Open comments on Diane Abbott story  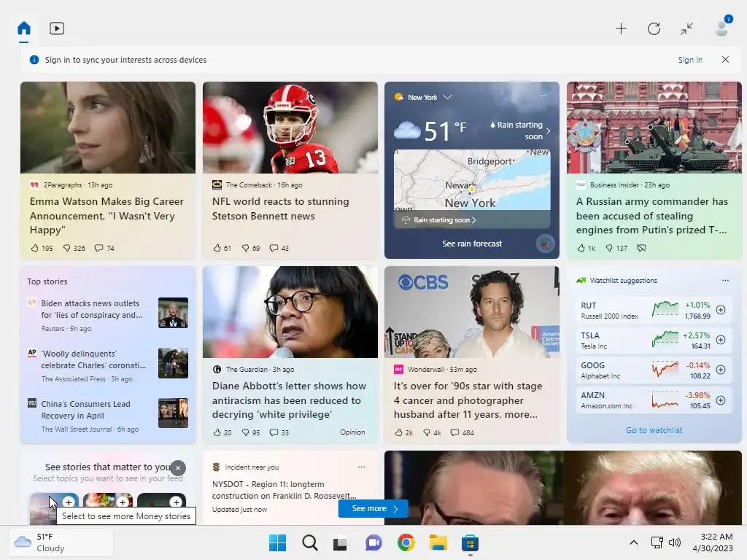pos(279,432)
